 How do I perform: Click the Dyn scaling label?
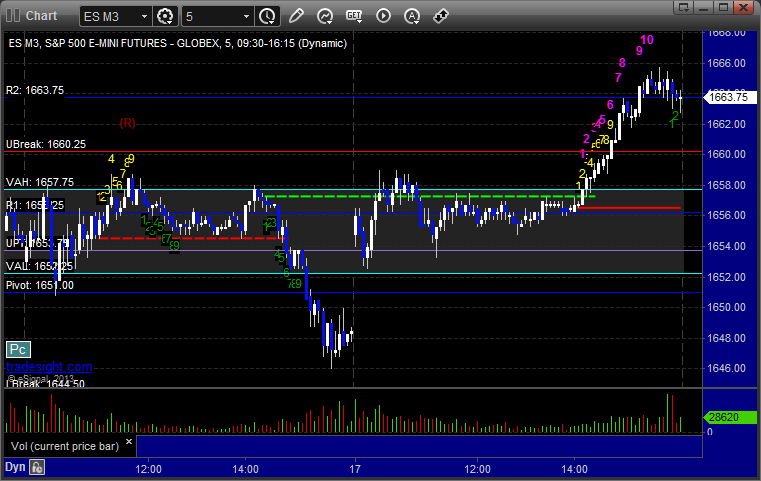click(x=15, y=467)
